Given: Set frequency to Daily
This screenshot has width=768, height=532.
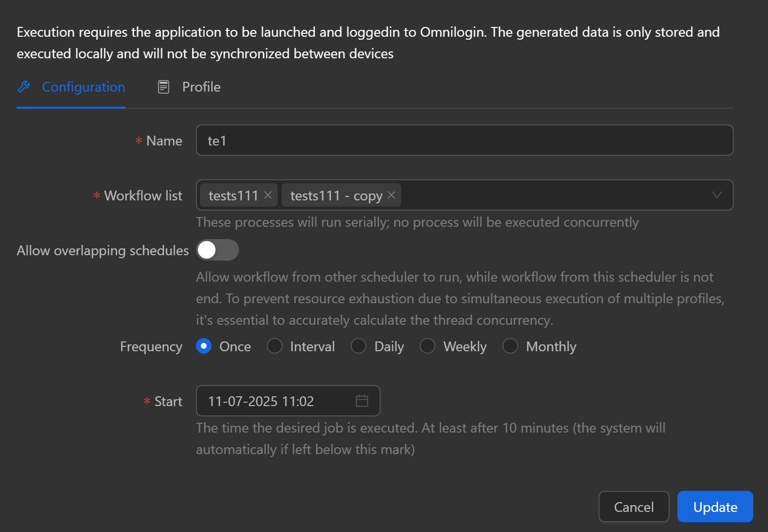Looking at the screenshot, I should point(359,346).
